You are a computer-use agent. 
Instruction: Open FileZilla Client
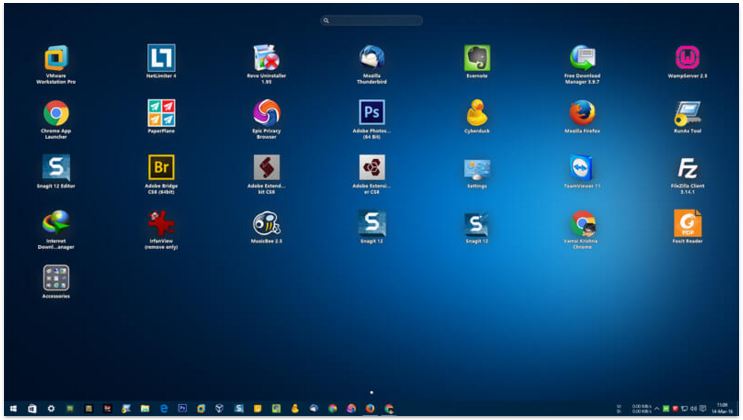point(688,168)
